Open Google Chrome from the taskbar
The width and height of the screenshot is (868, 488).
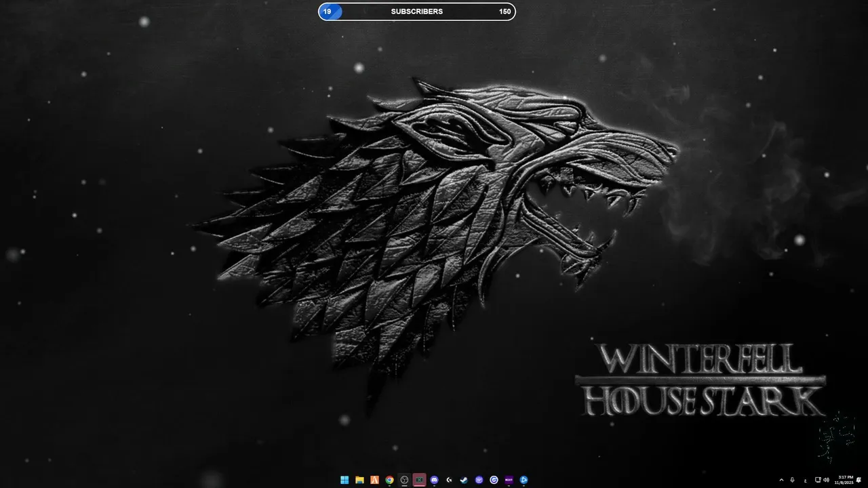coord(389,480)
